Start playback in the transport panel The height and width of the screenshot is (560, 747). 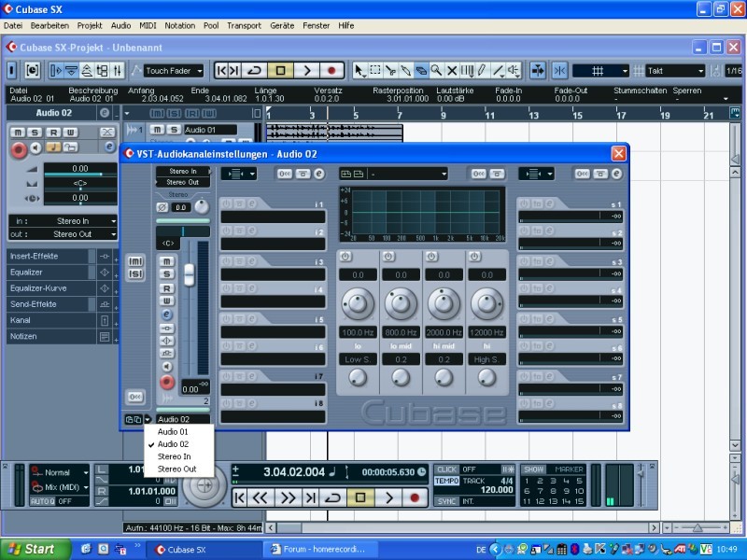pyautogui.click(x=388, y=497)
